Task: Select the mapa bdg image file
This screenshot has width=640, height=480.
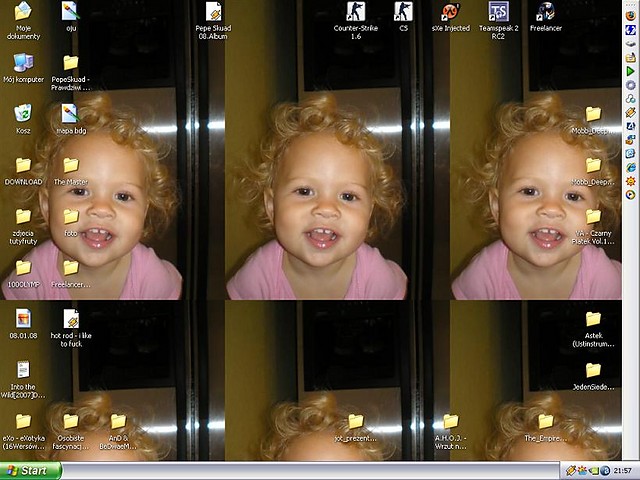Action: point(71,119)
